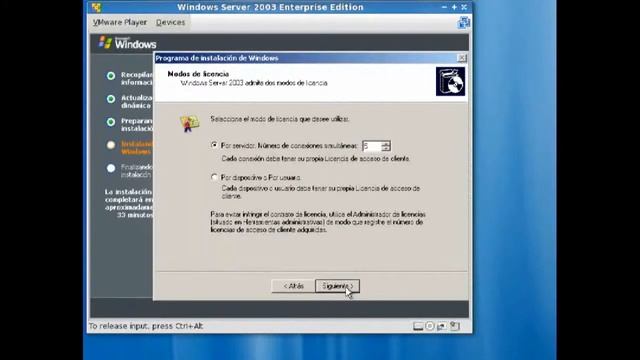Select the 'Por dispositivo o Por usuario' option
This screenshot has width=640, height=360.
point(214,177)
